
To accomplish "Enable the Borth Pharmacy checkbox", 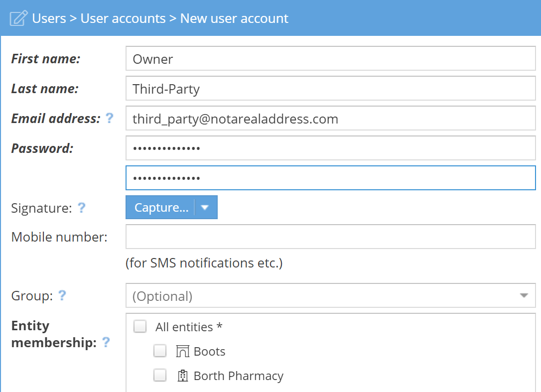I will coord(160,376).
